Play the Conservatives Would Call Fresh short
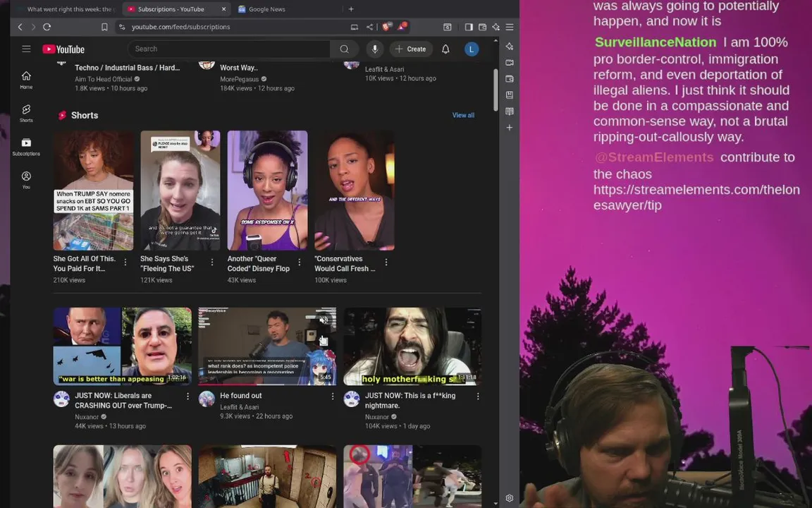This screenshot has height=508, width=812. click(x=355, y=190)
